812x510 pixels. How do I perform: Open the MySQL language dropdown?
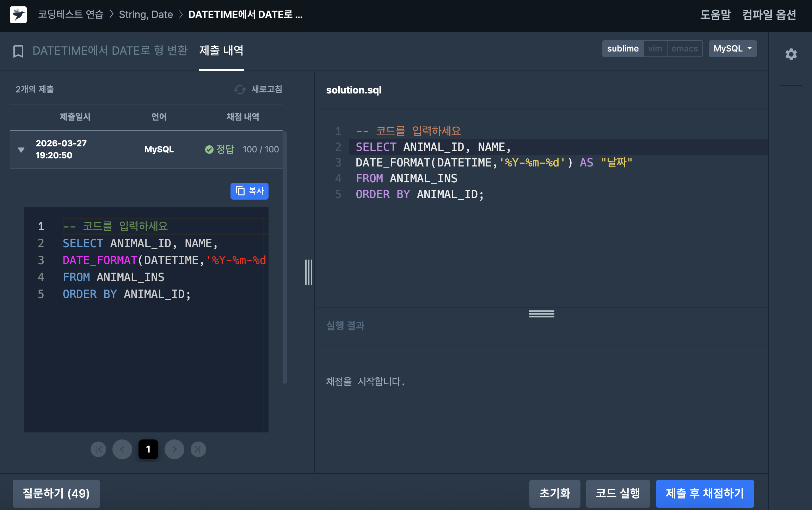pos(732,49)
